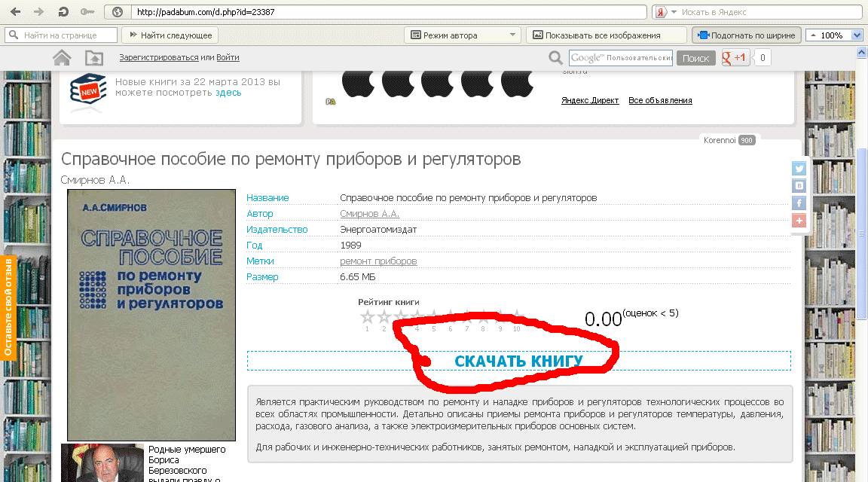Click 'Найти следующее' button
The image size is (868, 482).
[x=171, y=35]
